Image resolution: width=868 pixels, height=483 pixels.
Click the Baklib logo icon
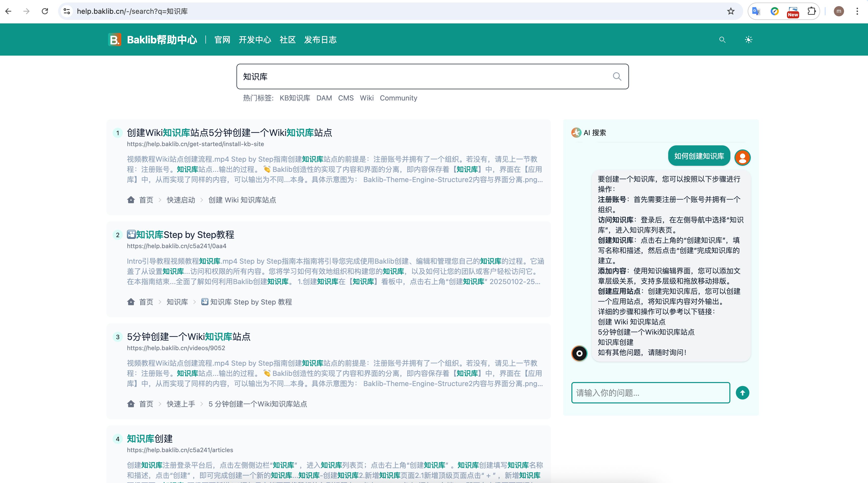coord(115,40)
